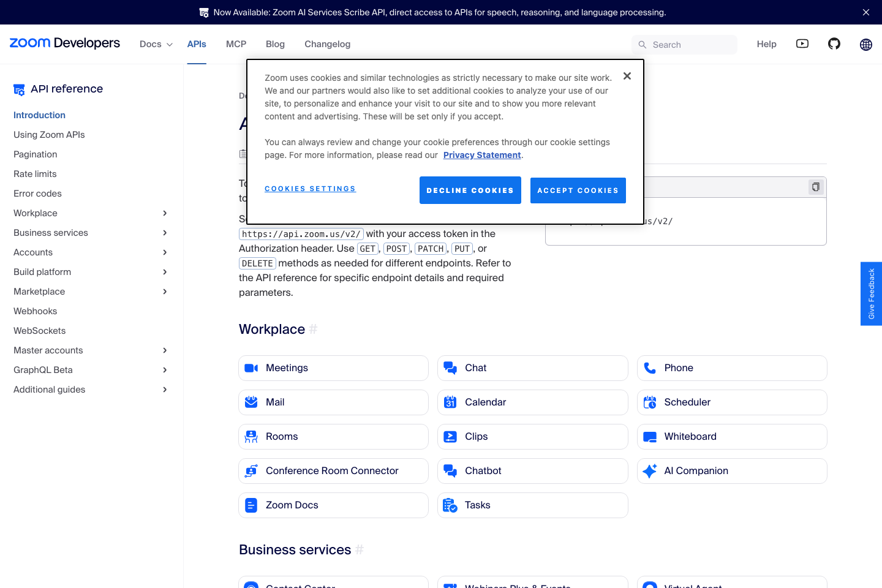Expand the Master accounts sidebar section

click(x=164, y=350)
